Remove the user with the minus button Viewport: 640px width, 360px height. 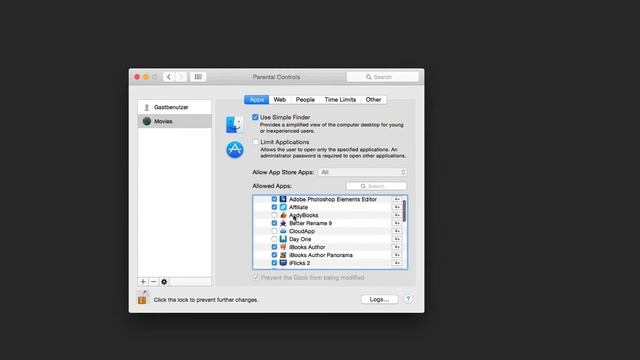click(153, 282)
